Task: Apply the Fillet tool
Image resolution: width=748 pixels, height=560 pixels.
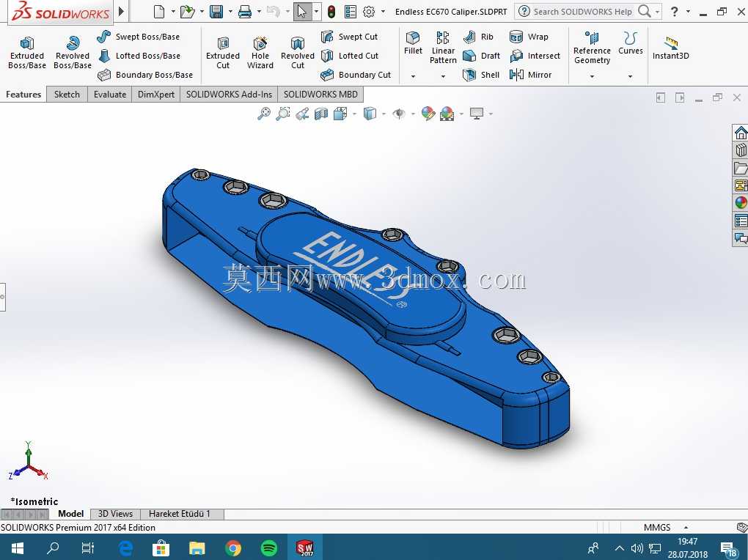Action: point(413,43)
